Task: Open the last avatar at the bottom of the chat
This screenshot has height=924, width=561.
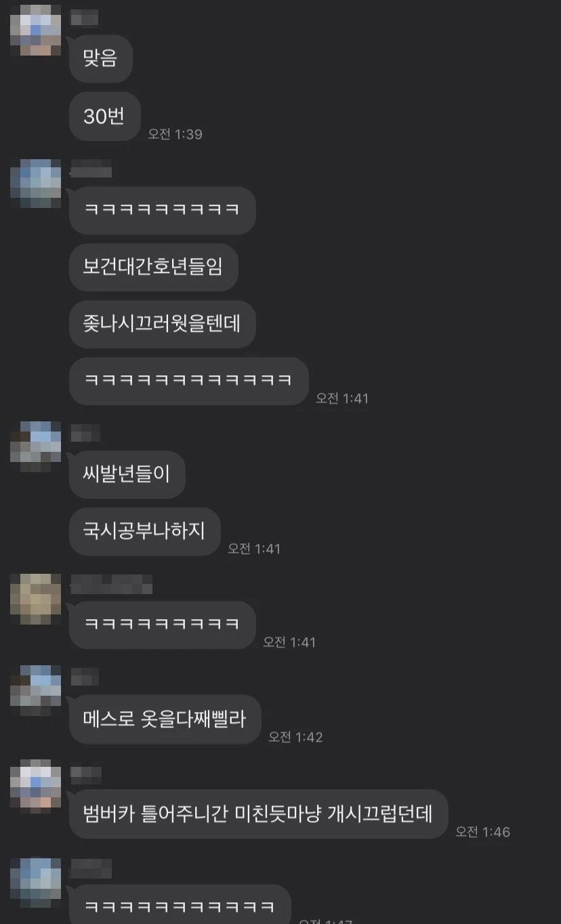Action: (36, 883)
